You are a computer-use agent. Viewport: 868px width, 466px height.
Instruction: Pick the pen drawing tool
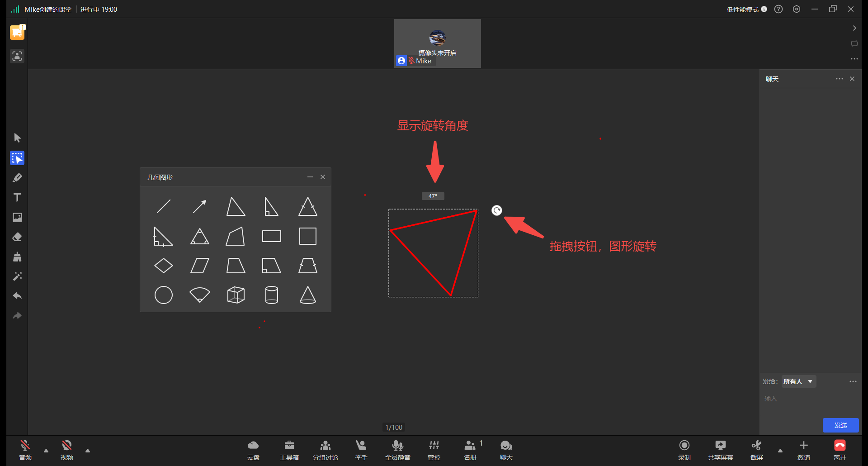(x=17, y=178)
